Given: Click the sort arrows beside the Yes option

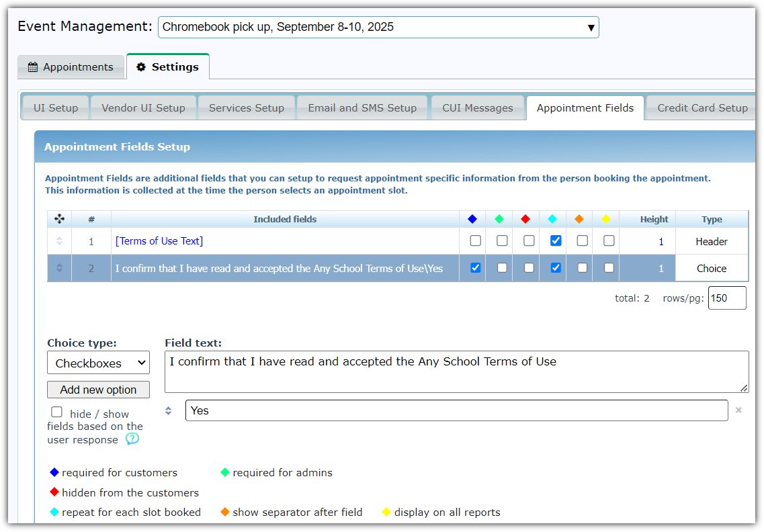Looking at the screenshot, I should coord(169,410).
